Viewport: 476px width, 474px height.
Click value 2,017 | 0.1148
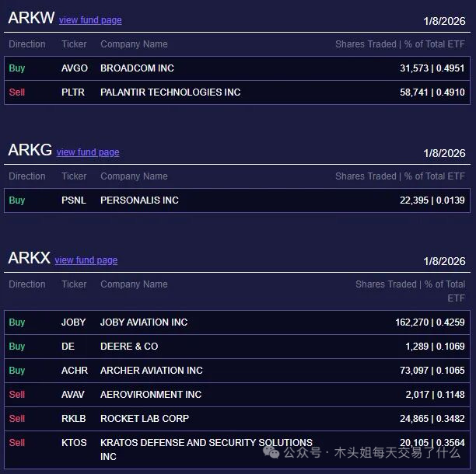tap(435, 395)
